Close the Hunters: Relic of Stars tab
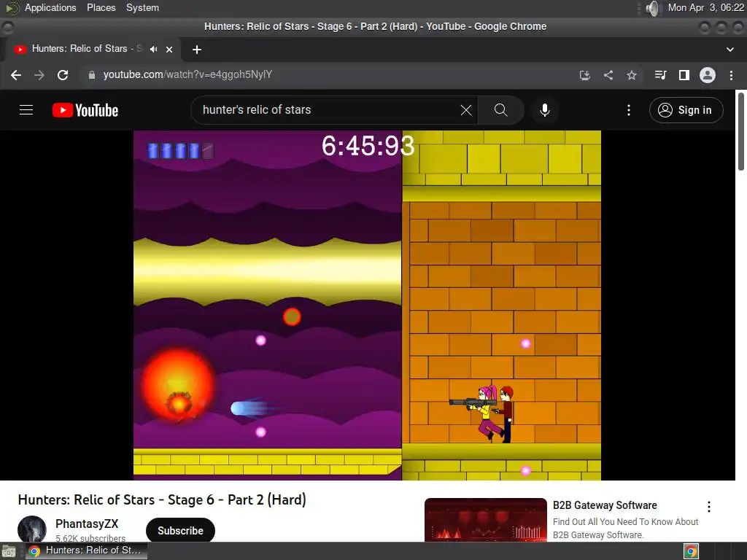Screen dimensions: 747x560 coord(169,49)
